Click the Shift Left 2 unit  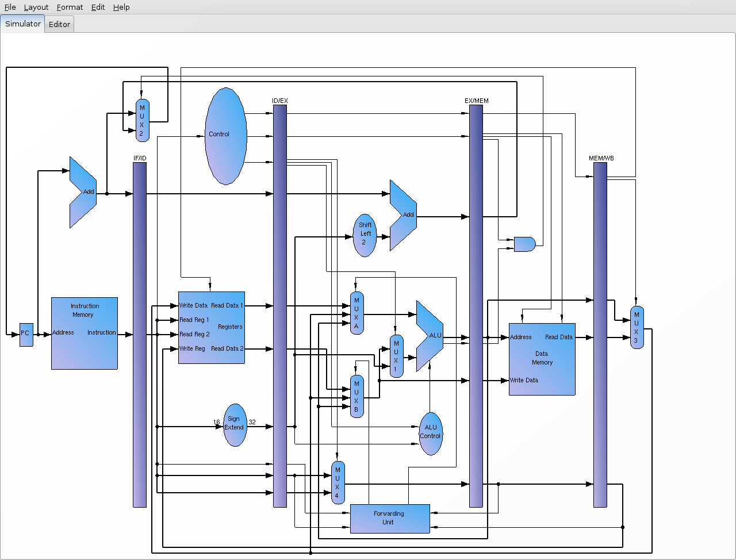pyautogui.click(x=365, y=235)
